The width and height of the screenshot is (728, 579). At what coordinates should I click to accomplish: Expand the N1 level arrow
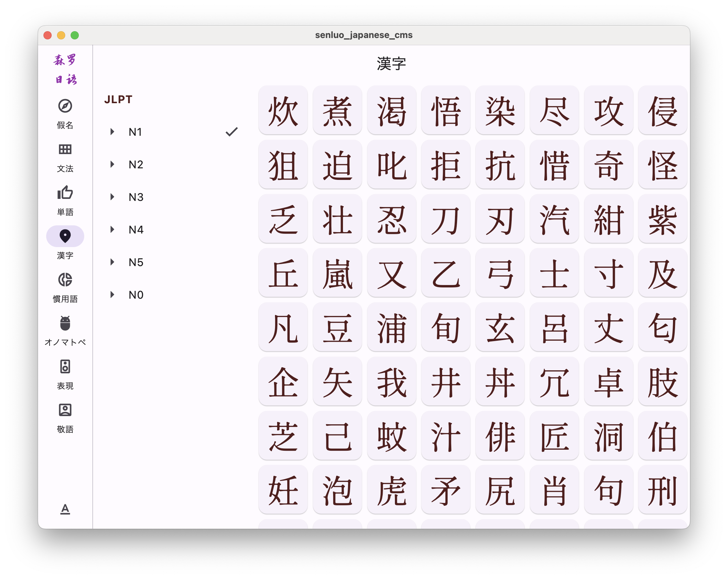(112, 132)
